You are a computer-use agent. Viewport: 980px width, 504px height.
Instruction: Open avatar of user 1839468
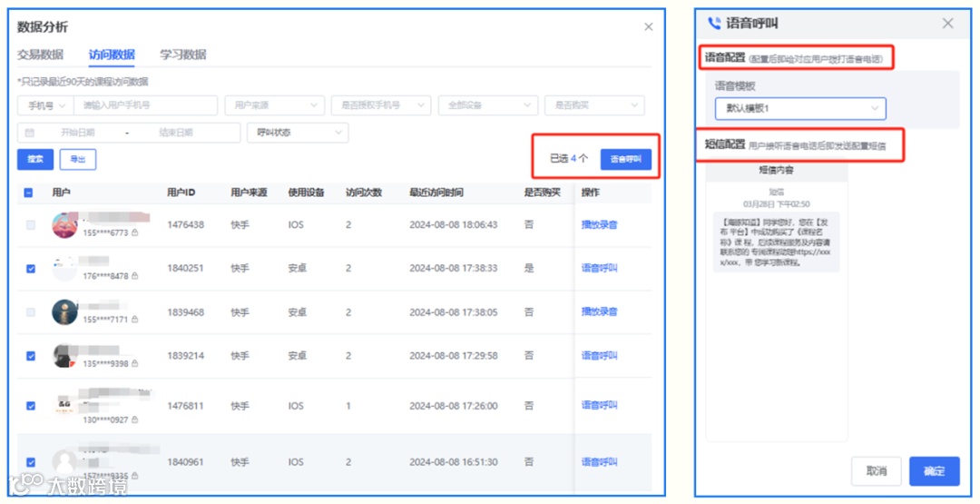[64, 312]
